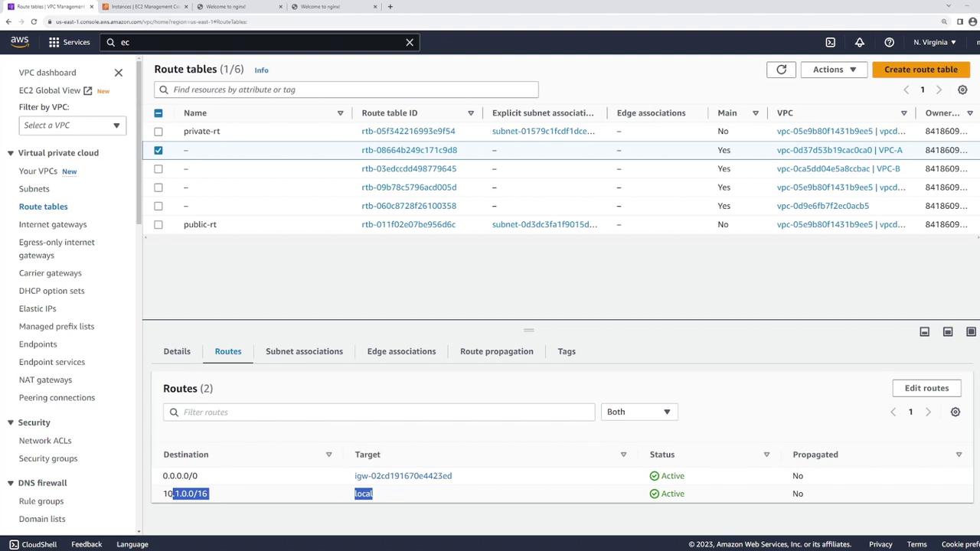980x551 pixels.
Task: Open routes panel settings gear icon
Action: click(x=955, y=412)
